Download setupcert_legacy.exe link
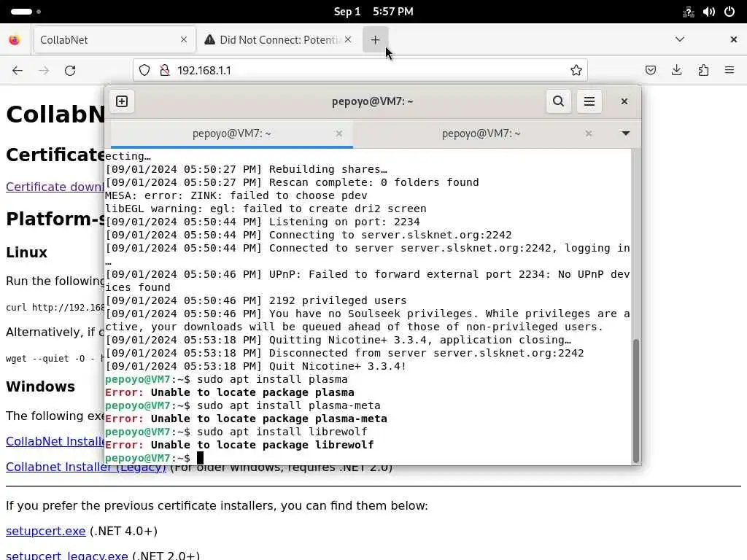Viewport: 747px width, 560px height. tap(66, 555)
